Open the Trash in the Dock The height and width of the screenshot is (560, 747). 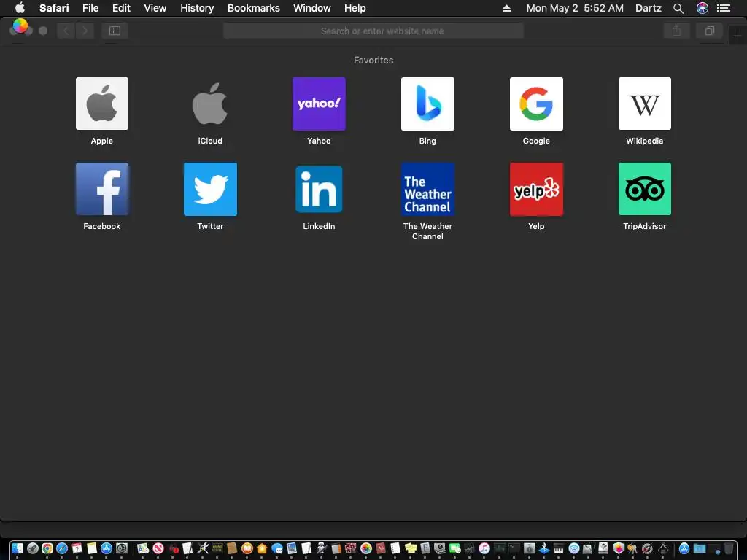click(x=729, y=548)
